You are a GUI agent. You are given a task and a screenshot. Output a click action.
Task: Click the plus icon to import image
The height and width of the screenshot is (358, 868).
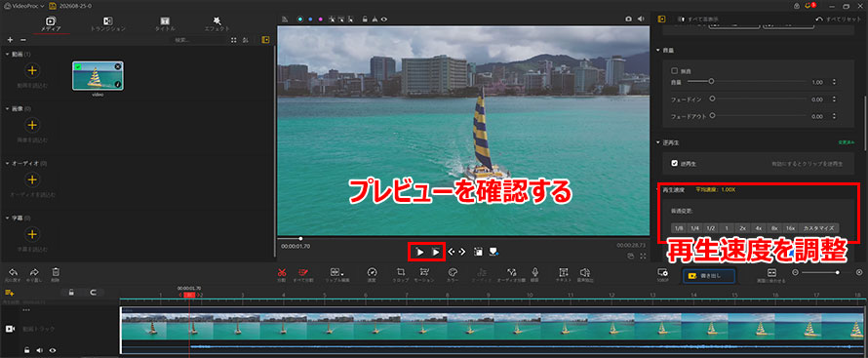point(32,125)
